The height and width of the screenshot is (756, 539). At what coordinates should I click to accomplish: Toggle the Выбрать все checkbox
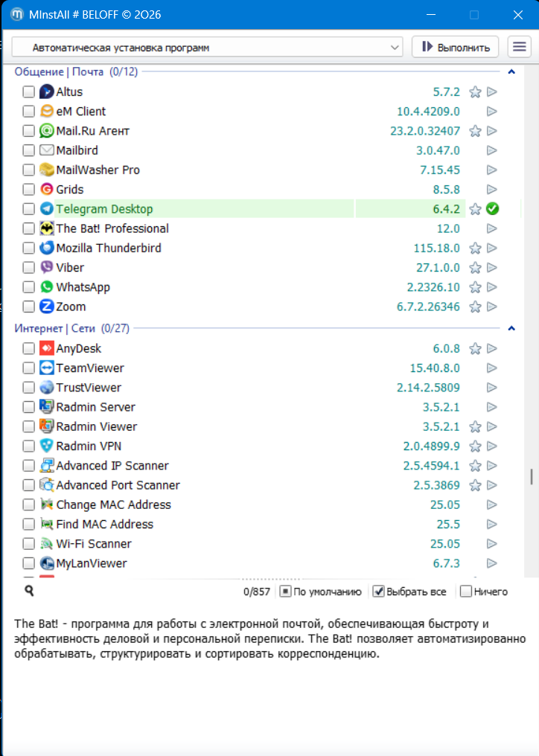pyautogui.click(x=378, y=591)
